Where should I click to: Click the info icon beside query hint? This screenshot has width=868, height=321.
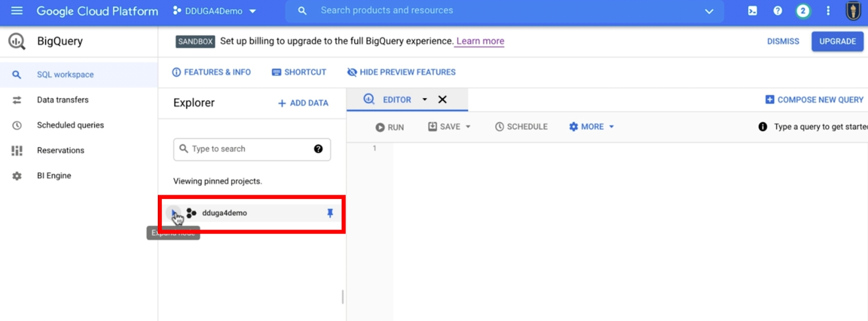point(763,127)
